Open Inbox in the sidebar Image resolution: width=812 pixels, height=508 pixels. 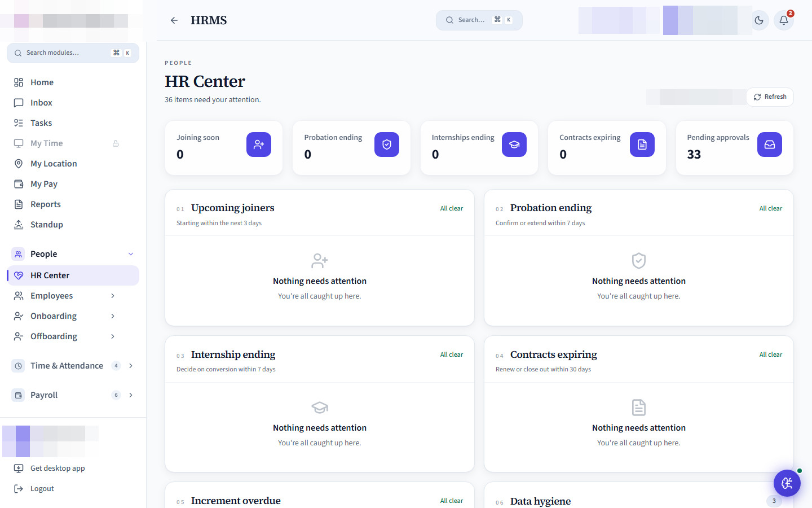click(x=73, y=103)
